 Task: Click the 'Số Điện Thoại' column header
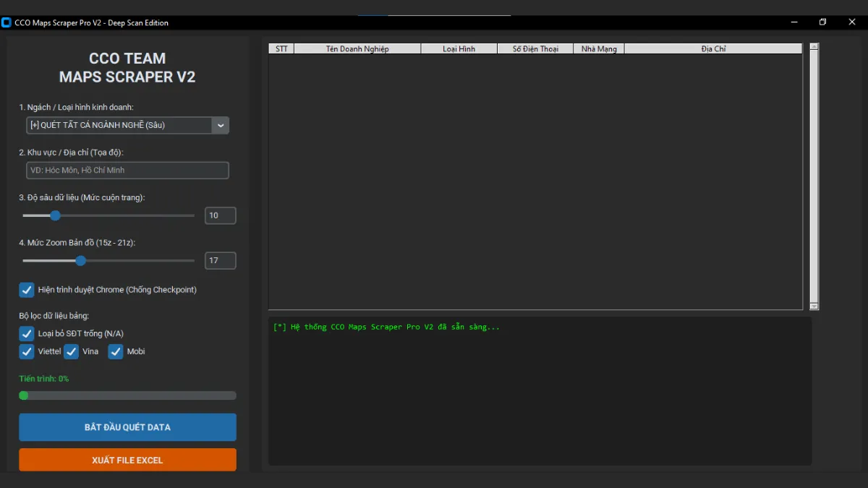[x=535, y=49]
